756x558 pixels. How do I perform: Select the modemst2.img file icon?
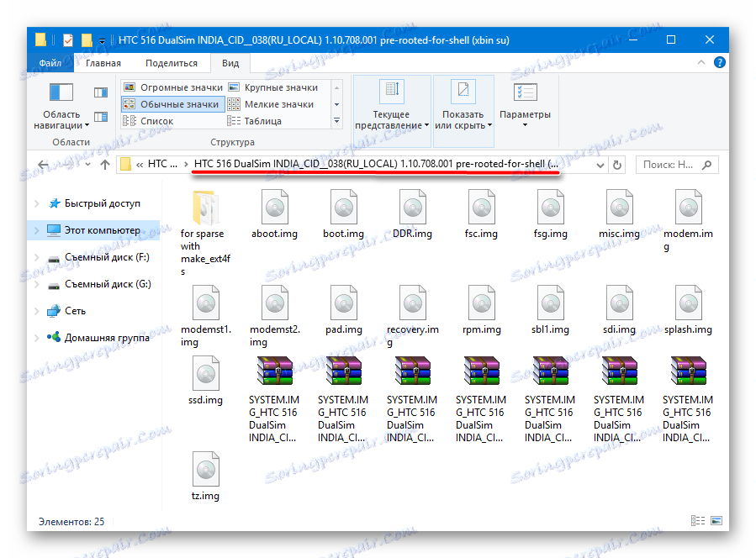274,303
